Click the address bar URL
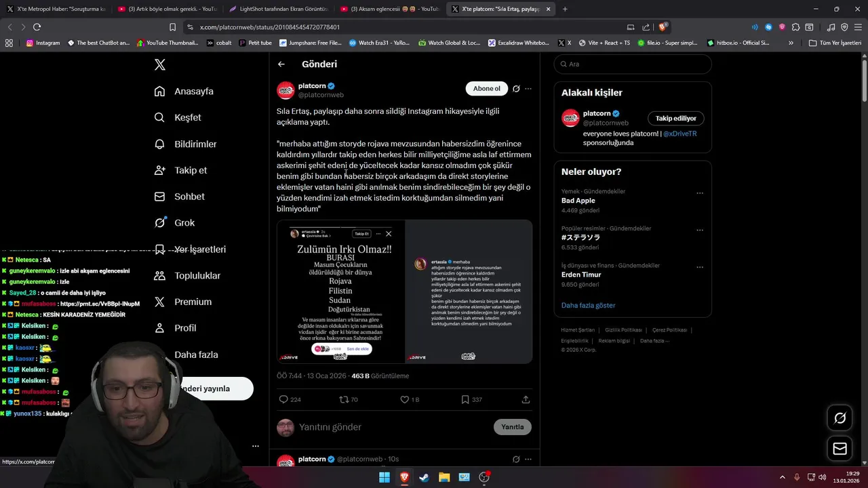This screenshot has height=488, width=868. [270, 27]
